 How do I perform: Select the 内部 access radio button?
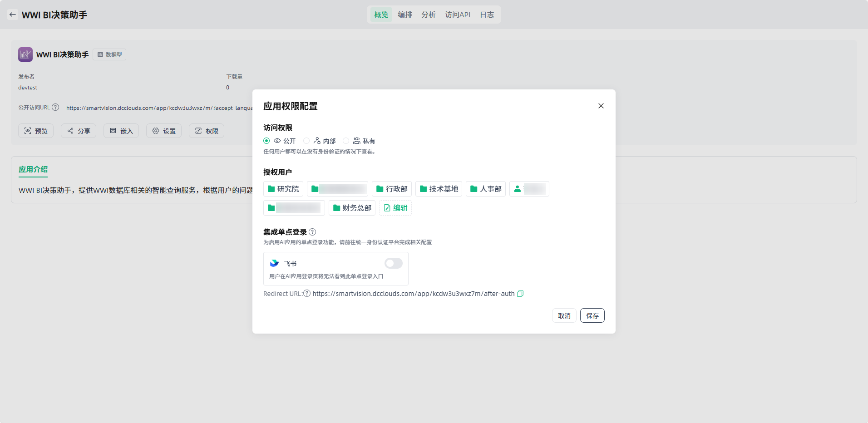coord(306,141)
